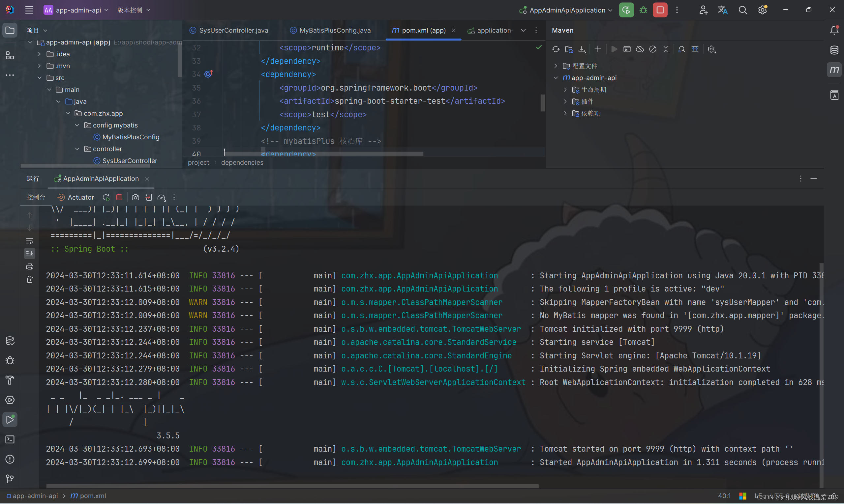Open the main hamburger menu

tap(29, 10)
